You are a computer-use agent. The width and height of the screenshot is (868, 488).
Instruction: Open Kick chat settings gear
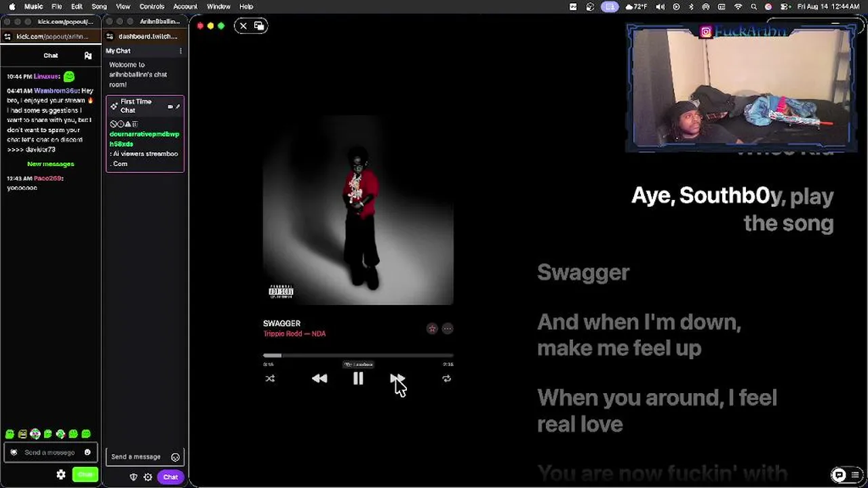click(61, 475)
